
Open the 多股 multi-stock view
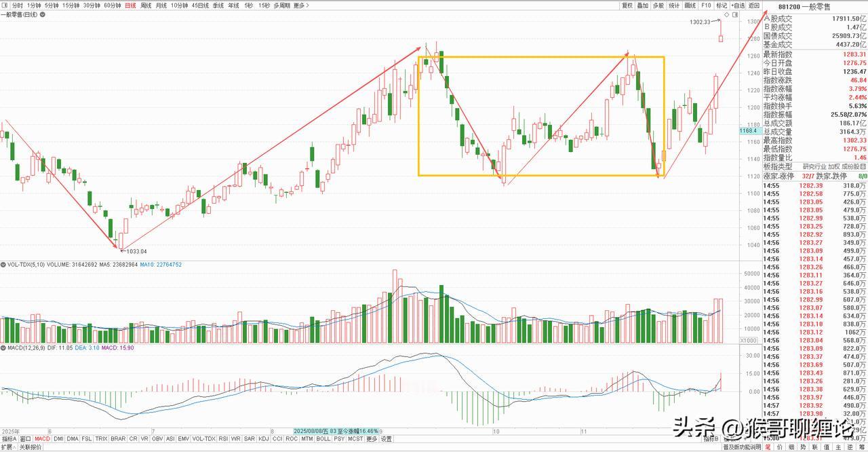click(x=658, y=5)
